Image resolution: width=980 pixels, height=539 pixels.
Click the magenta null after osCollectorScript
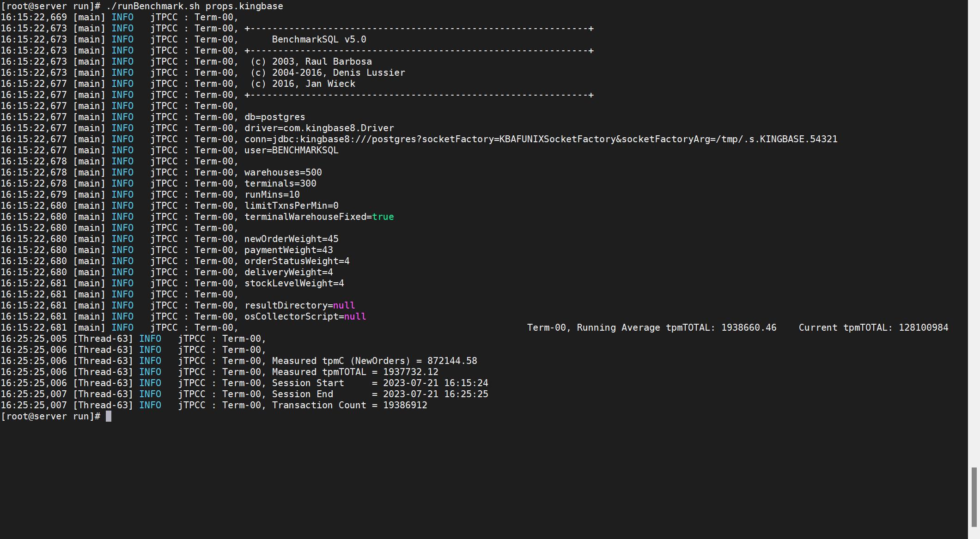[x=355, y=316]
